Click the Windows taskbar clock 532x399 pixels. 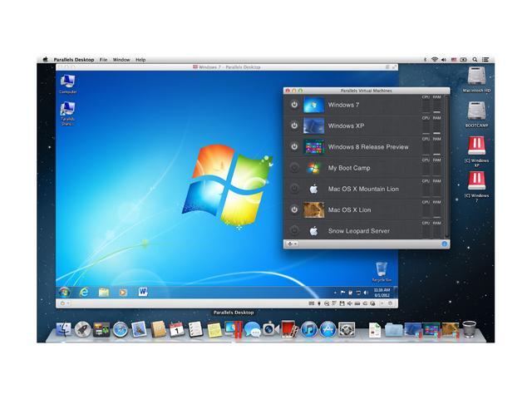pyautogui.click(x=382, y=293)
